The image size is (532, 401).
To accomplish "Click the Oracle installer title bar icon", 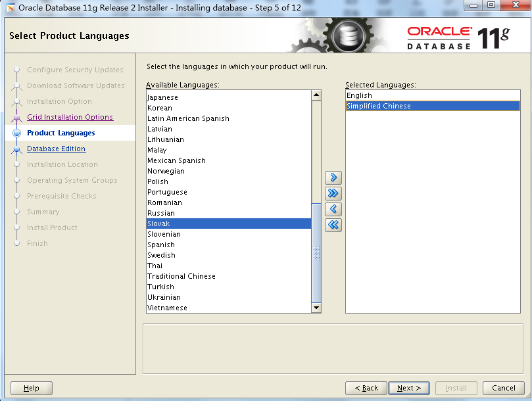I will click(10, 7).
